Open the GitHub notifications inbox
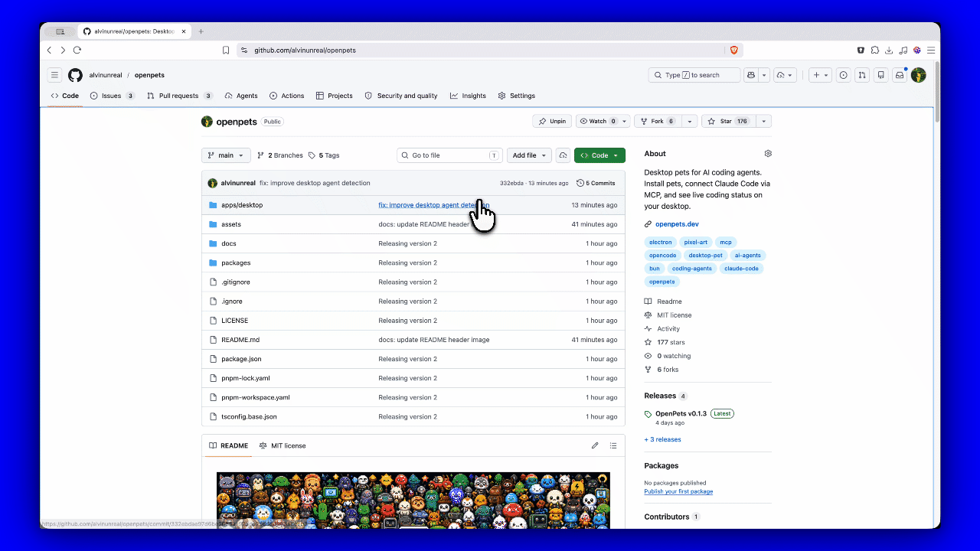The height and width of the screenshot is (551, 980). 900,75
